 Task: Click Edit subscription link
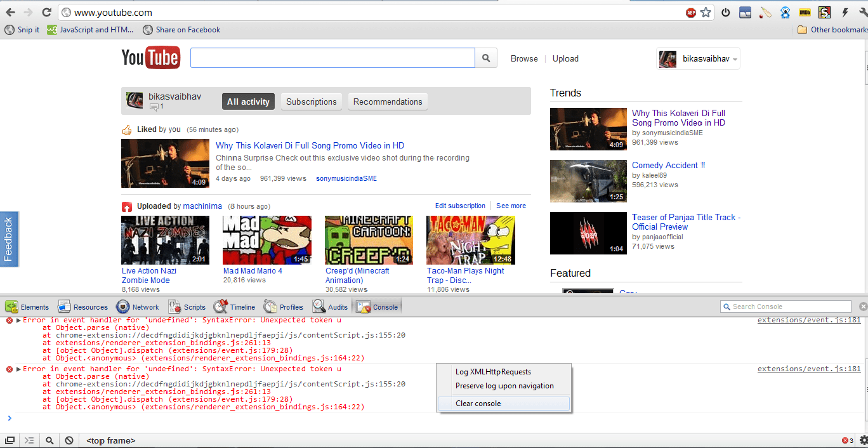click(x=460, y=206)
